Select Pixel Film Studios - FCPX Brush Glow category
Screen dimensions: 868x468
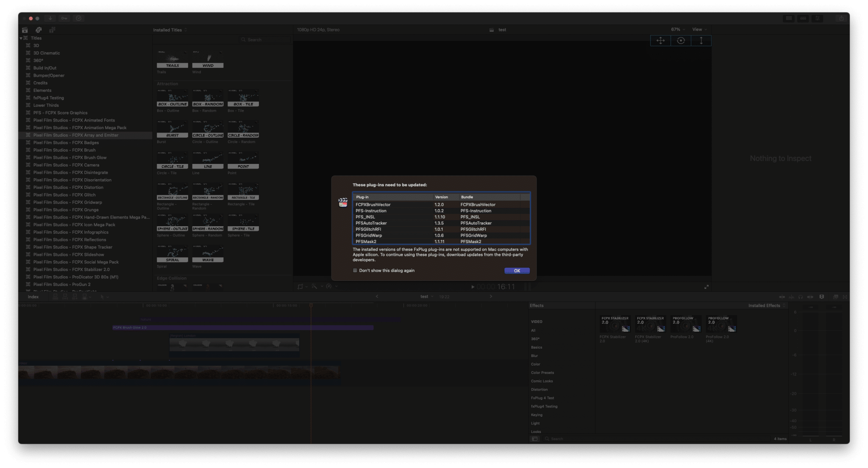click(70, 158)
